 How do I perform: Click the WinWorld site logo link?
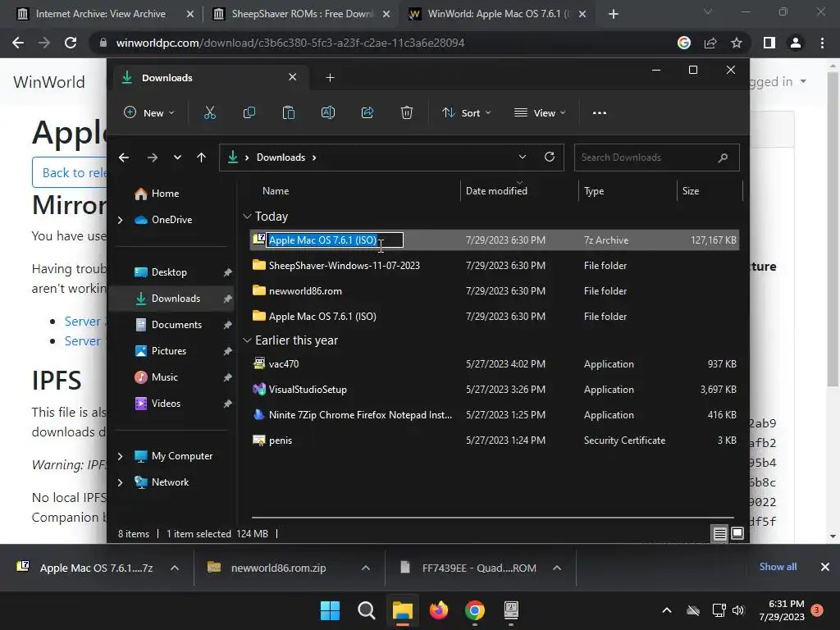[48, 82]
